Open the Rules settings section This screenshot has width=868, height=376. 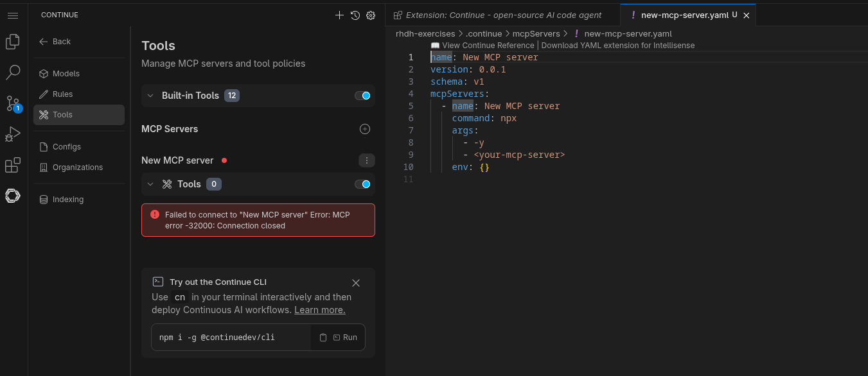click(x=79, y=94)
